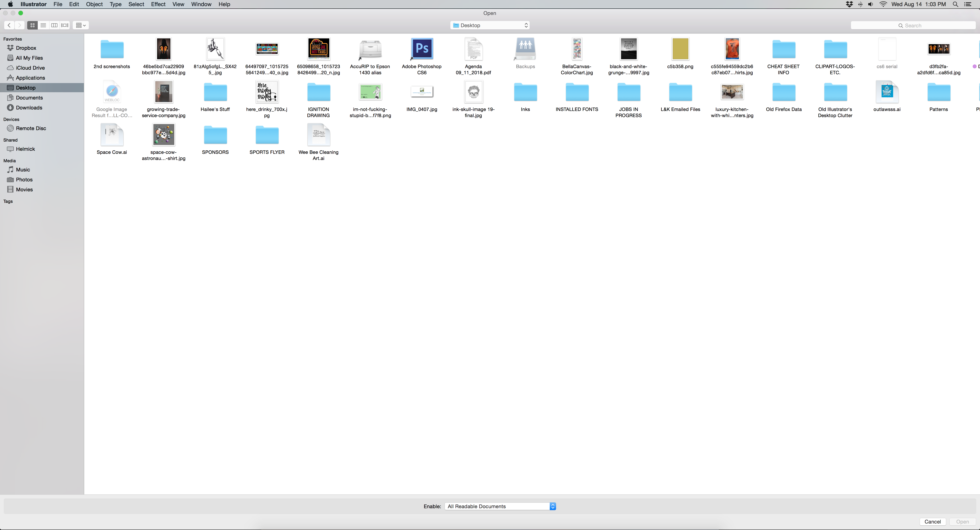Screen dimensions: 980x530
Task: Open Spotlight search in menu bar
Action: (x=955, y=4)
